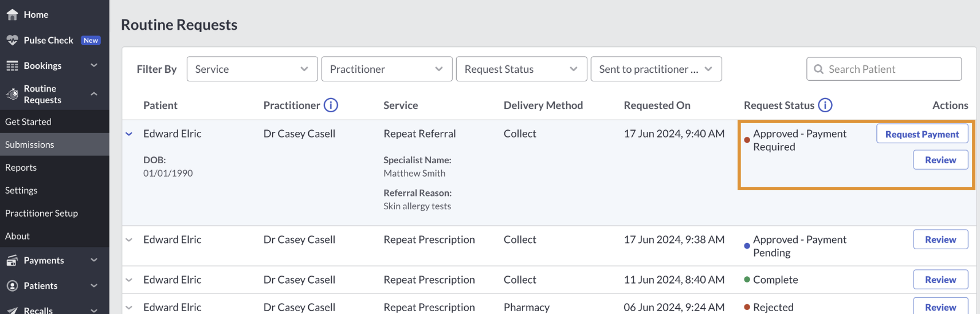Expand the Patients sidebar chevron
980x314 pixels.
pos(94,285)
